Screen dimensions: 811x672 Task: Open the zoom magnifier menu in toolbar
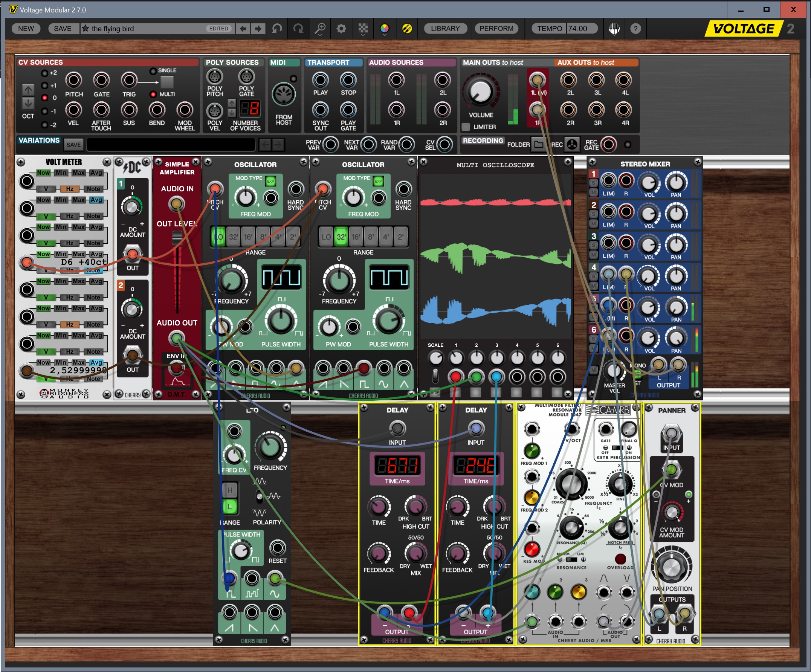[320, 29]
